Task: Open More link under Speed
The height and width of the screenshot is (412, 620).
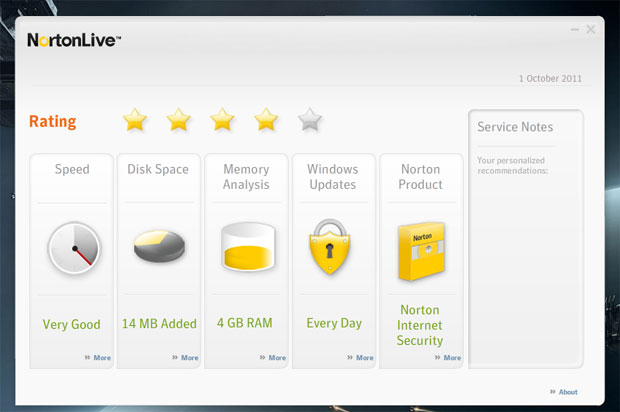Action: click(98, 357)
